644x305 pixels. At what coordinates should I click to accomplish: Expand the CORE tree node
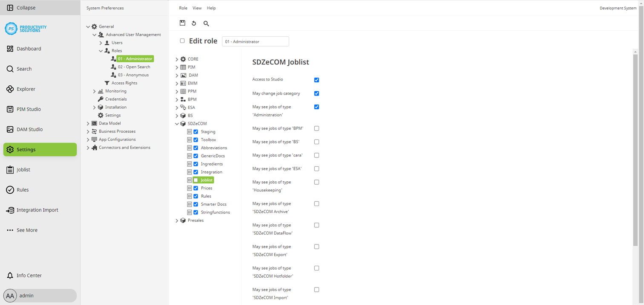[x=177, y=58]
